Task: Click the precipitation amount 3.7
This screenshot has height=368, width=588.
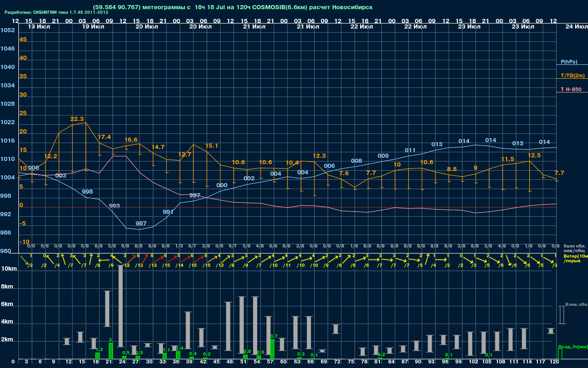Action: click(x=274, y=336)
